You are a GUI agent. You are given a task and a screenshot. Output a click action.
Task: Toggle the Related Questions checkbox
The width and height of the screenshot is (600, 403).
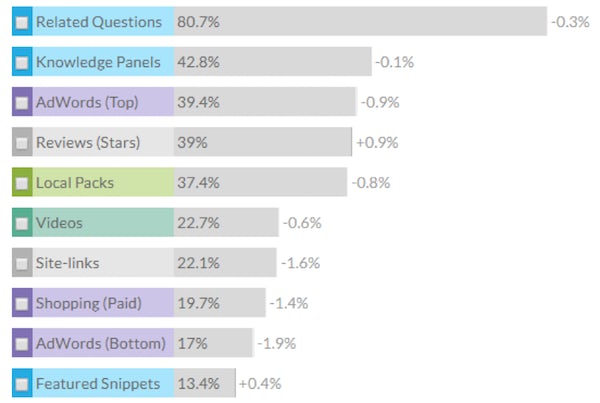[x=22, y=22]
